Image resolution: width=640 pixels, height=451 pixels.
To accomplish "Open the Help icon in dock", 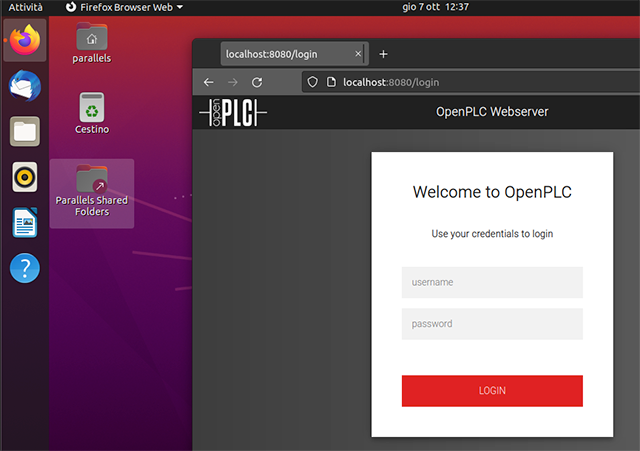I will coord(25,268).
